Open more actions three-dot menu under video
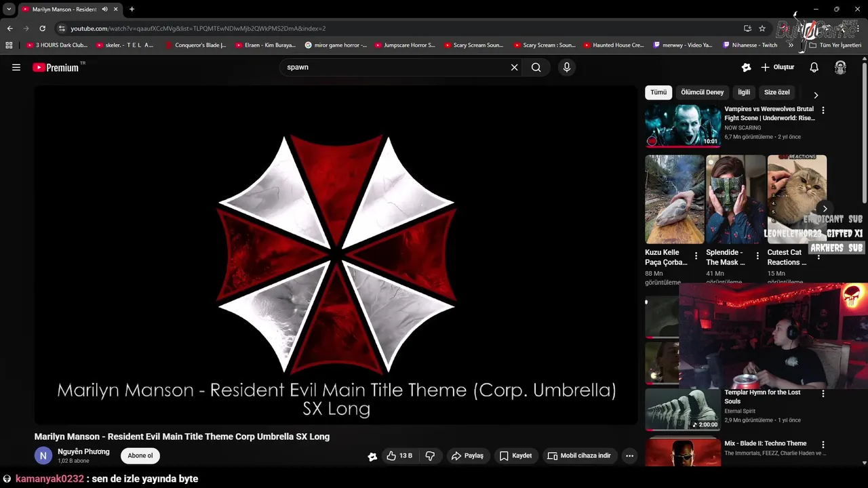 point(629,455)
